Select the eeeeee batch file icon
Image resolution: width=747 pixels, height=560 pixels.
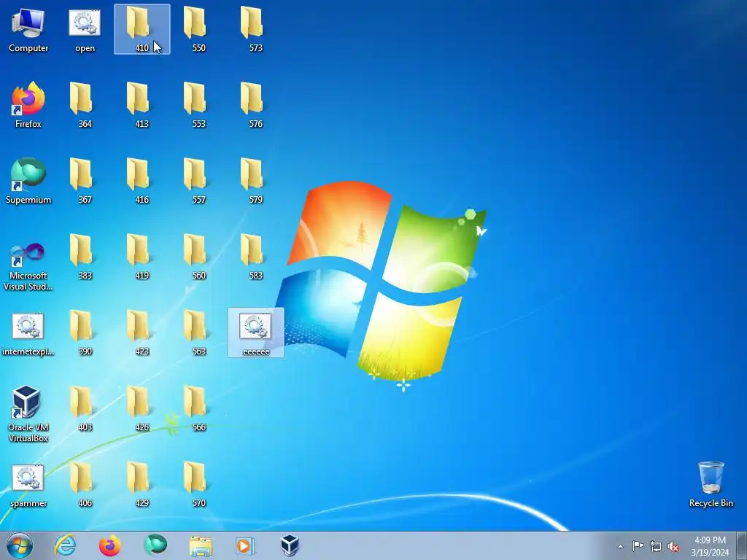[x=256, y=332]
